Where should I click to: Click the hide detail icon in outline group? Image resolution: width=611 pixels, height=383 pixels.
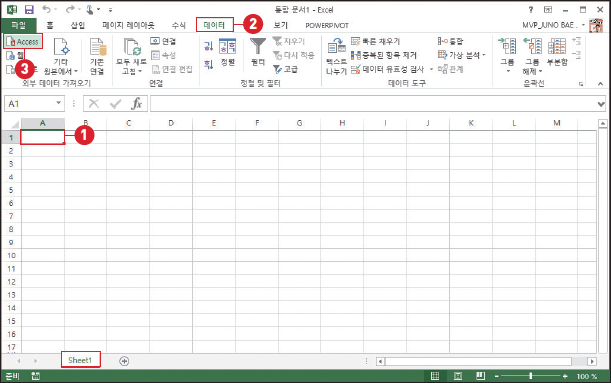576,55
